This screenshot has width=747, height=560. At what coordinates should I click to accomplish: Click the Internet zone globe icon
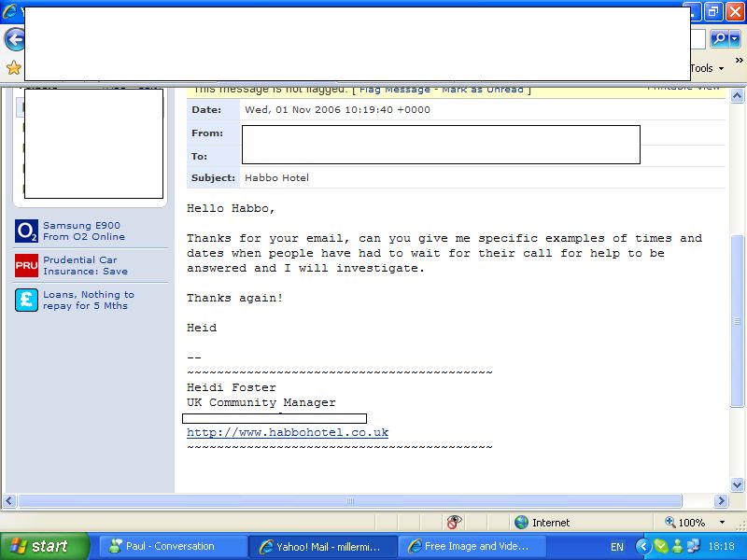click(x=521, y=523)
